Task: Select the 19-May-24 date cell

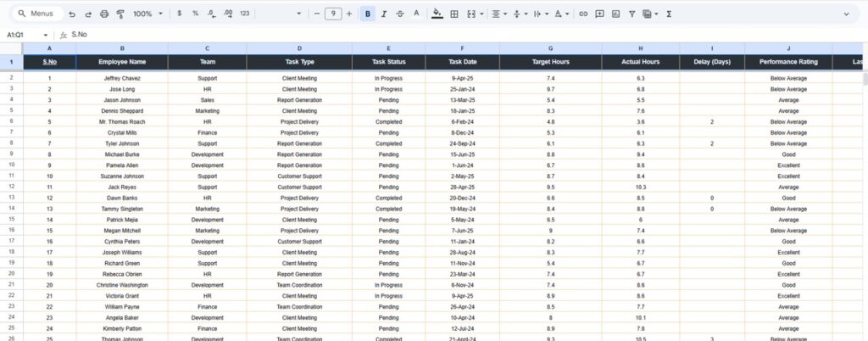Action: [x=463, y=210]
